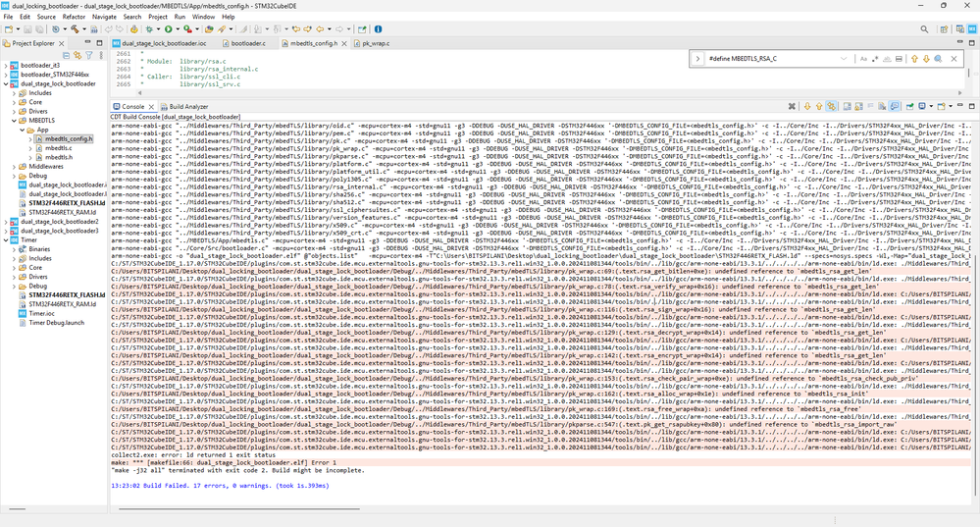
Task: Expand the bootloader_it3 project
Action: [x=6, y=65]
